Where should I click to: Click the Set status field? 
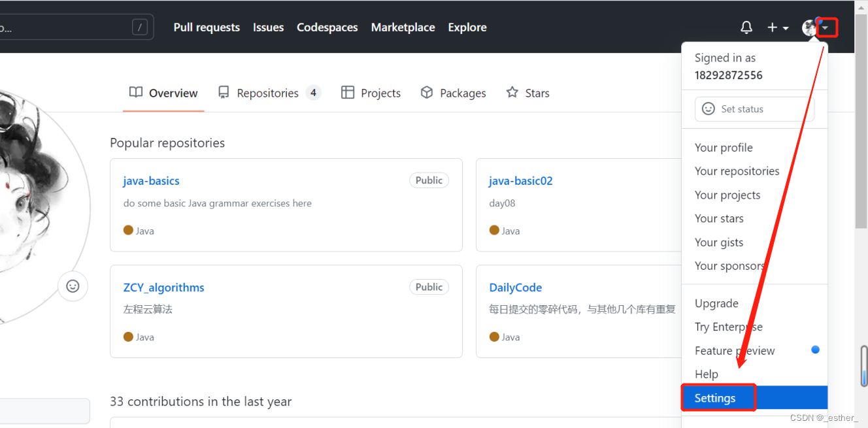754,109
